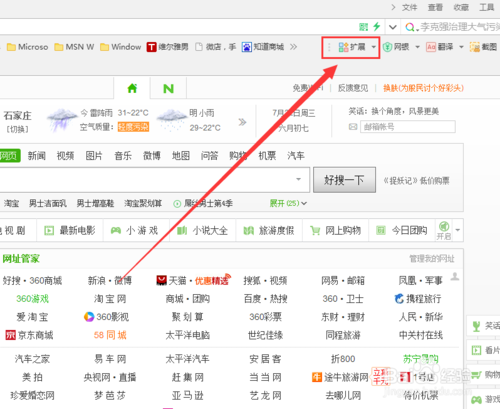This screenshot has height=409, width=500.
Task: Open 京东商城 site link
Action: pyautogui.click(x=29, y=335)
